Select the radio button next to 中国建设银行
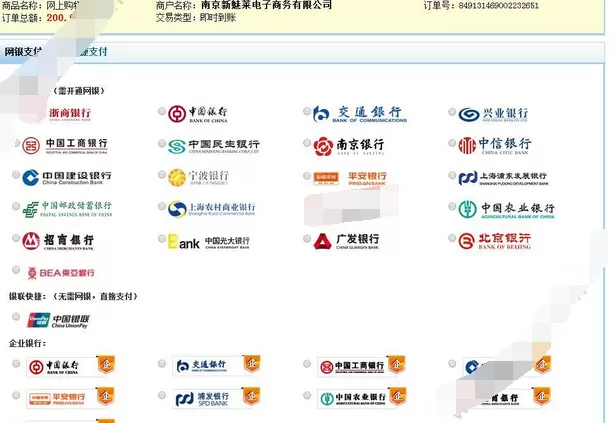The width and height of the screenshot is (613, 423). (x=16, y=174)
